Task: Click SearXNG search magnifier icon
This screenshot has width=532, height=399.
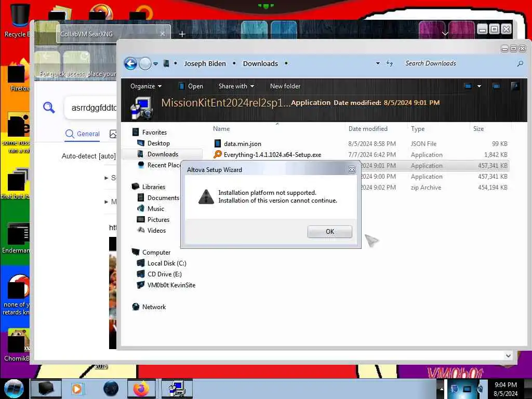Action: [49, 108]
